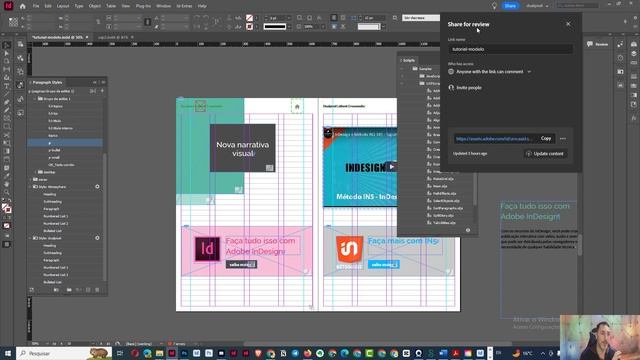Click the Copy link button
Viewport: 640px width, 360px height.
[546, 138]
